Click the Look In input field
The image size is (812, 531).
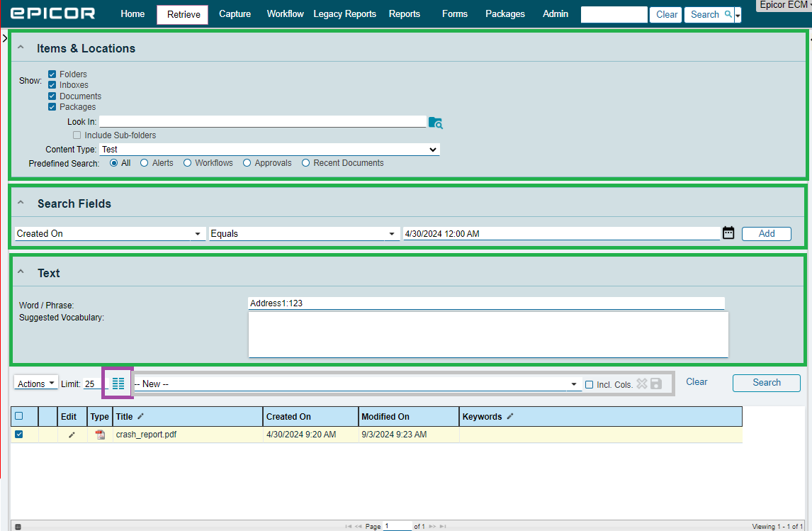tap(263, 122)
